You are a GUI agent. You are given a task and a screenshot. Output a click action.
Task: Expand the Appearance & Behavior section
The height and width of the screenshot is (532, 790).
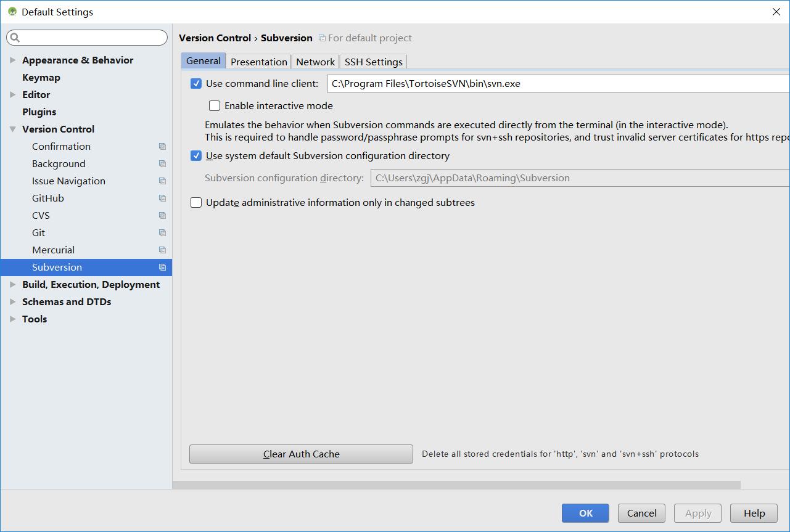click(12, 60)
